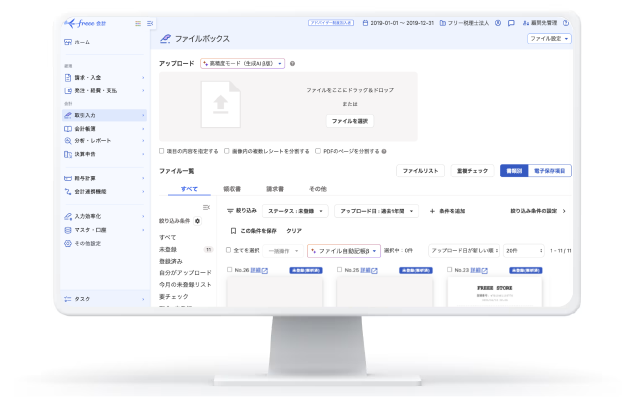Image resolution: width=631 pixels, height=397 pixels.
Task: Click the help icon beside PDFのページを分割する
Action: tap(384, 151)
